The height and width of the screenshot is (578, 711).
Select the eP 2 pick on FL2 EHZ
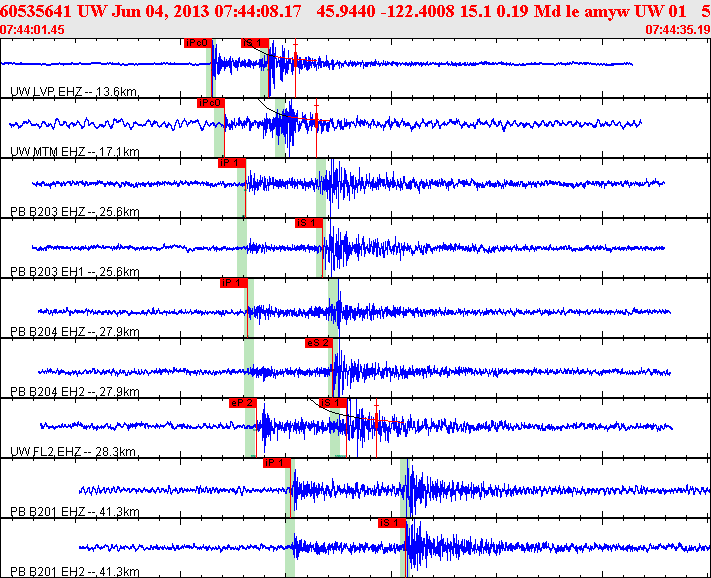[243, 403]
